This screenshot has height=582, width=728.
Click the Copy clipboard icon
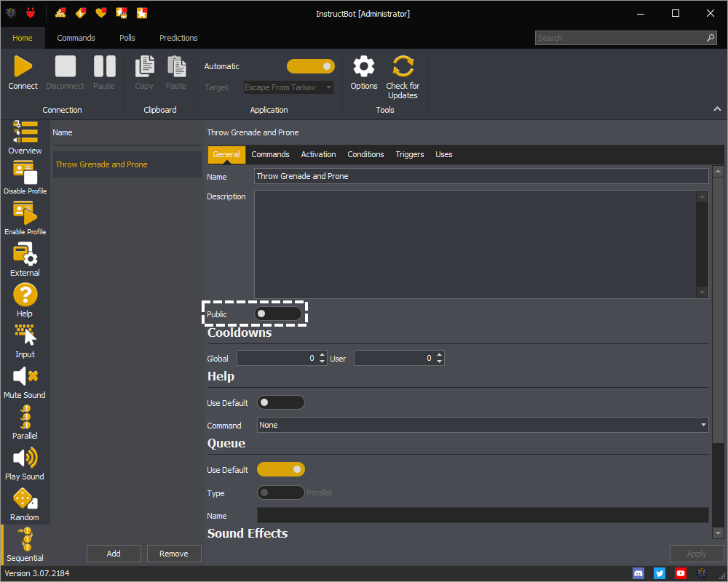[144, 66]
